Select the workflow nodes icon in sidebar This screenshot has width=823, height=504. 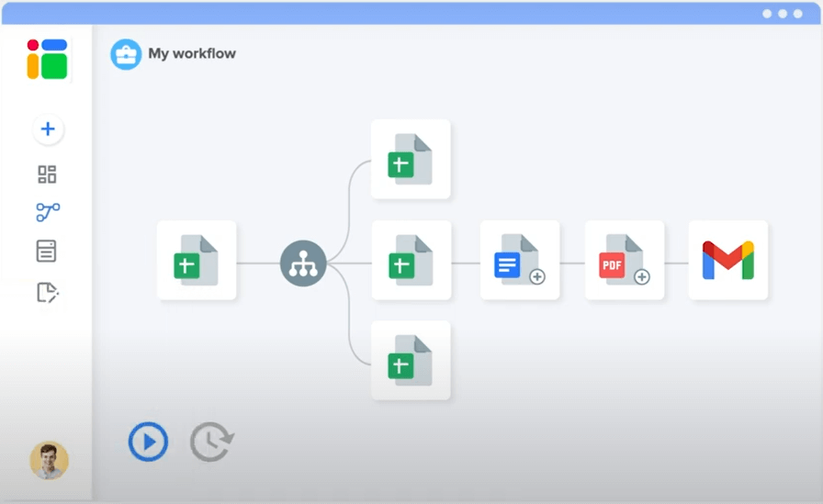tap(48, 212)
